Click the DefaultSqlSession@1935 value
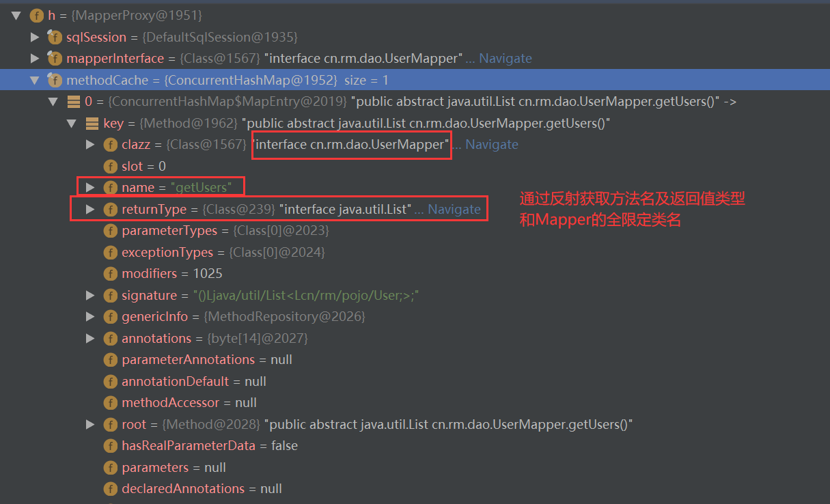 pos(221,37)
